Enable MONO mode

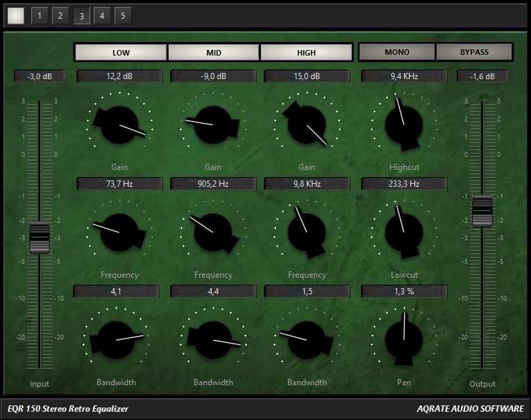pyautogui.click(x=397, y=52)
